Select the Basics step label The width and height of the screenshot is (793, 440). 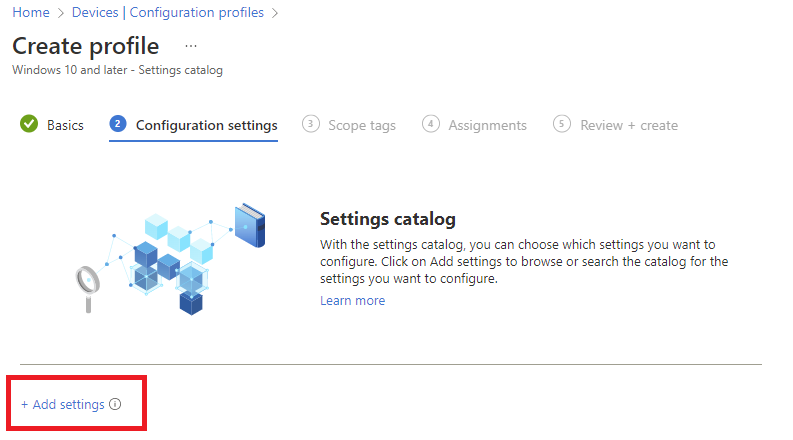(65, 125)
